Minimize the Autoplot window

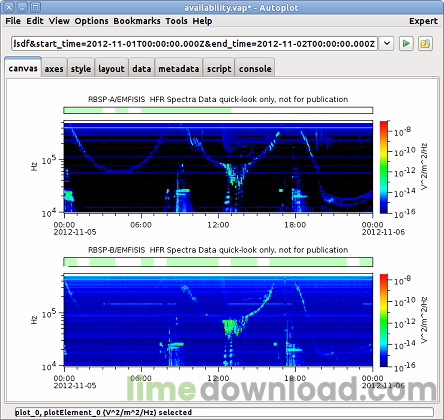click(x=22, y=7)
